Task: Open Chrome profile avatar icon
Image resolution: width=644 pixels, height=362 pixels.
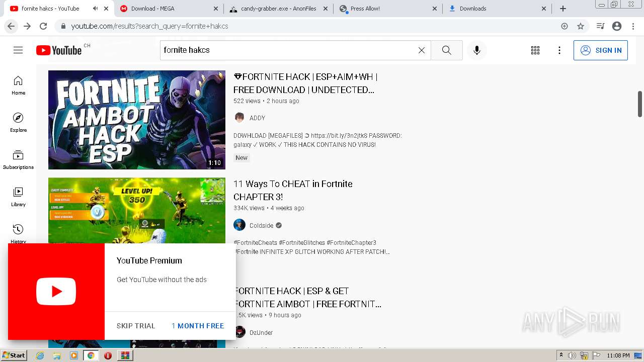Action: [617, 26]
